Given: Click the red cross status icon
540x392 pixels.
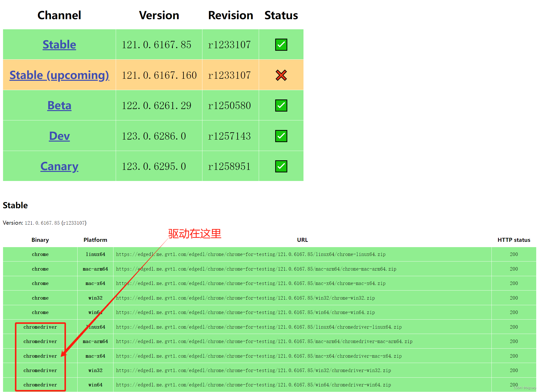Looking at the screenshot, I should pos(281,75).
